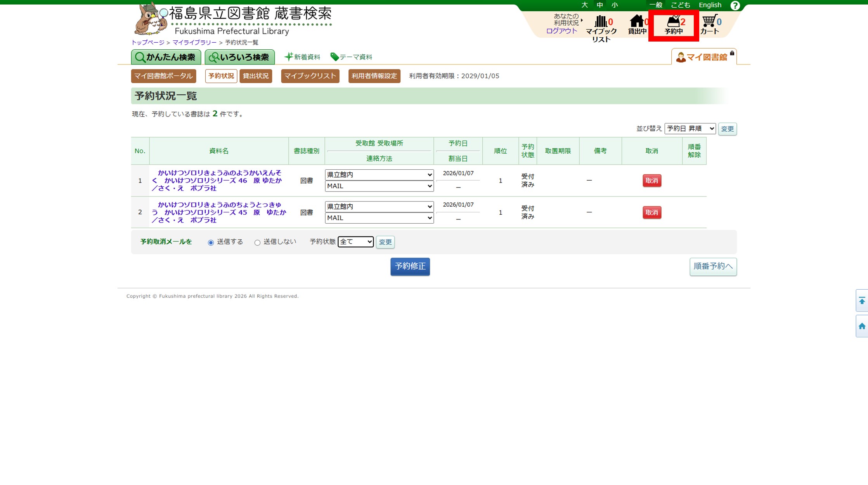Open the いろいろ検索 search tab
868x485 pixels.
[239, 57]
